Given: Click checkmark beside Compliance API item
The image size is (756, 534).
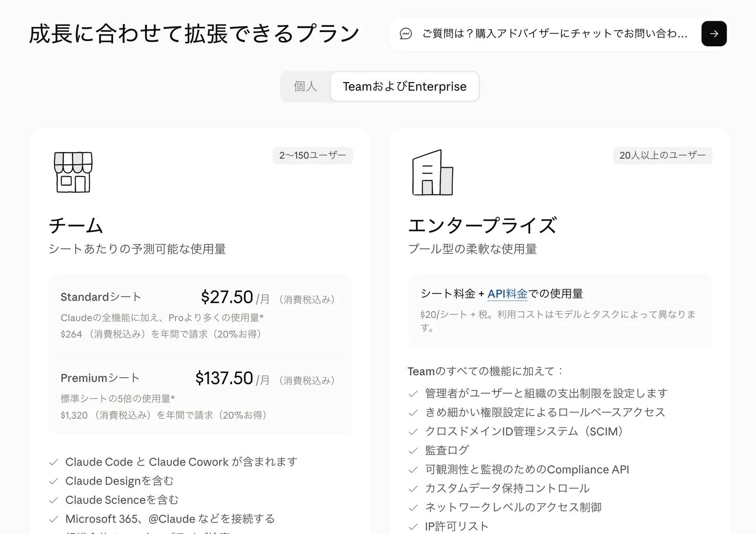Looking at the screenshot, I should pyautogui.click(x=413, y=470).
